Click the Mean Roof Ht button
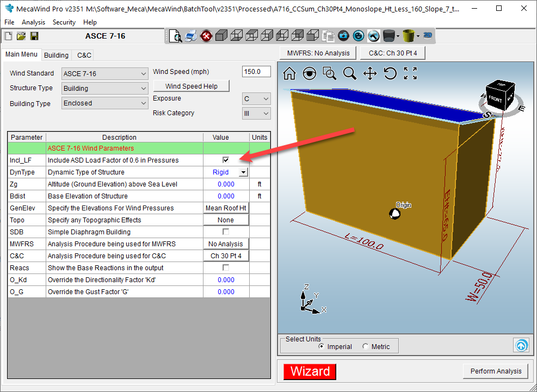The image size is (537, 392). pyautogui.click(x=226, y=208)
